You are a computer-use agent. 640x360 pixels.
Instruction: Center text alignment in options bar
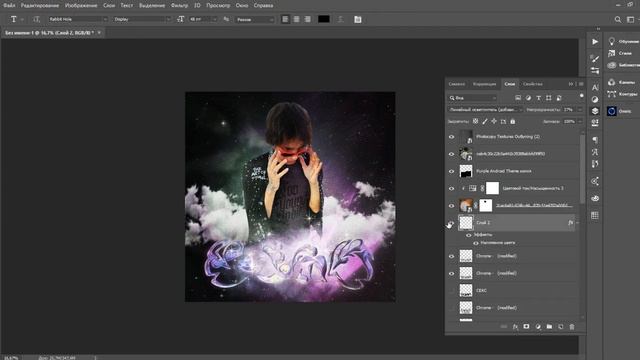click(296, 19)
